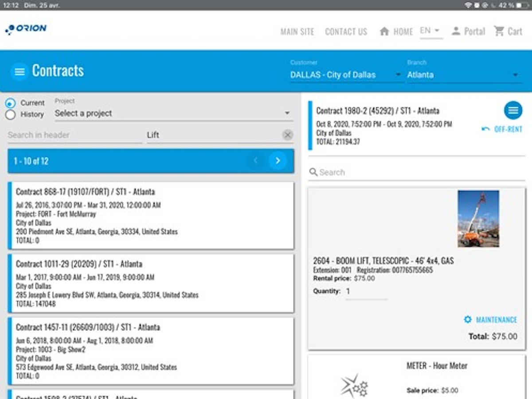Open the sidebar hamburger menu next to Contracts

point(19,71)
